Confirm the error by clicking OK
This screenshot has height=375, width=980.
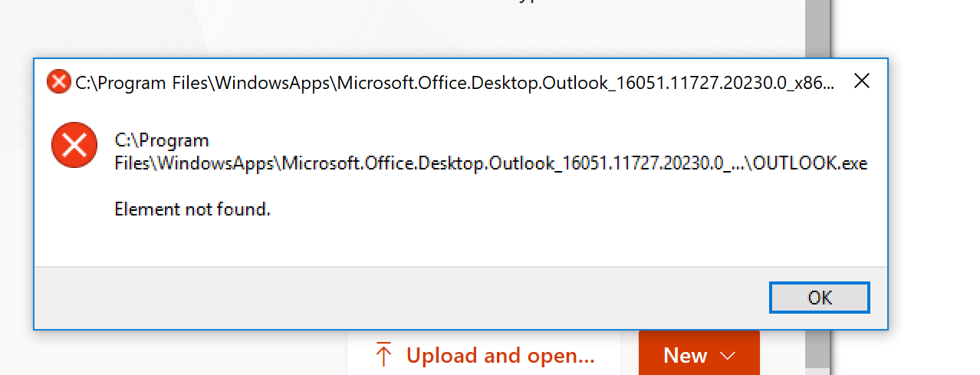pyautogui.click(x=819, y=298)
